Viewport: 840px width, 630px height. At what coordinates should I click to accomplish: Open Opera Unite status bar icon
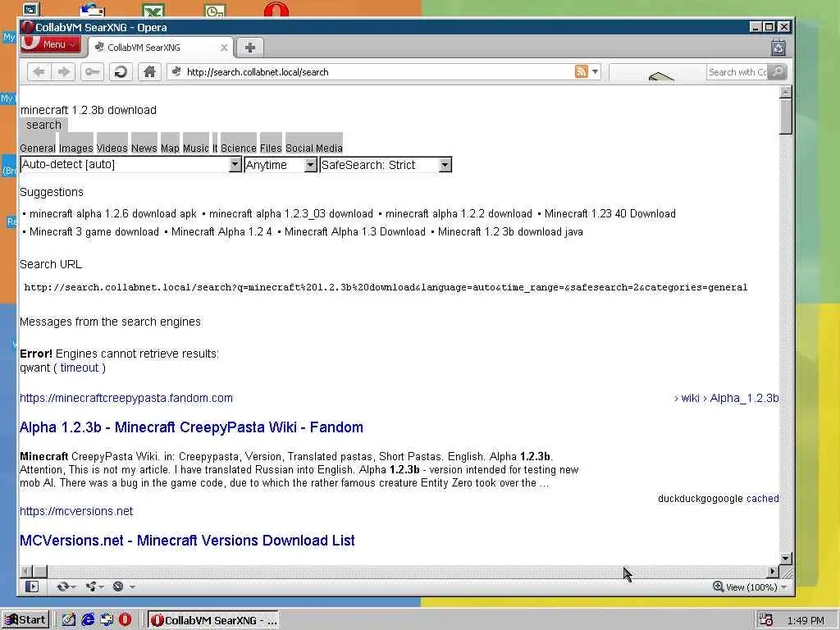[x=94, y=587]
